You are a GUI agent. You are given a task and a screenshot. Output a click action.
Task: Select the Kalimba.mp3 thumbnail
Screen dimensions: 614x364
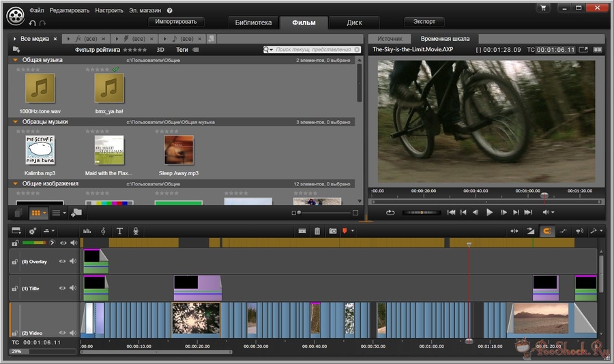pyautogui.click(x=40, y=149)
